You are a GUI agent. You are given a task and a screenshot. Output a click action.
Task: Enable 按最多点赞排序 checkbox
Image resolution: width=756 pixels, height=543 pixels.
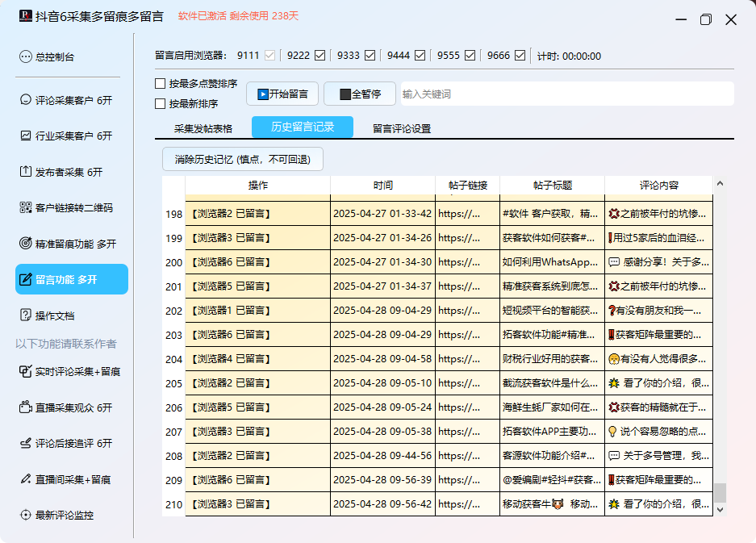pos(160,84)
